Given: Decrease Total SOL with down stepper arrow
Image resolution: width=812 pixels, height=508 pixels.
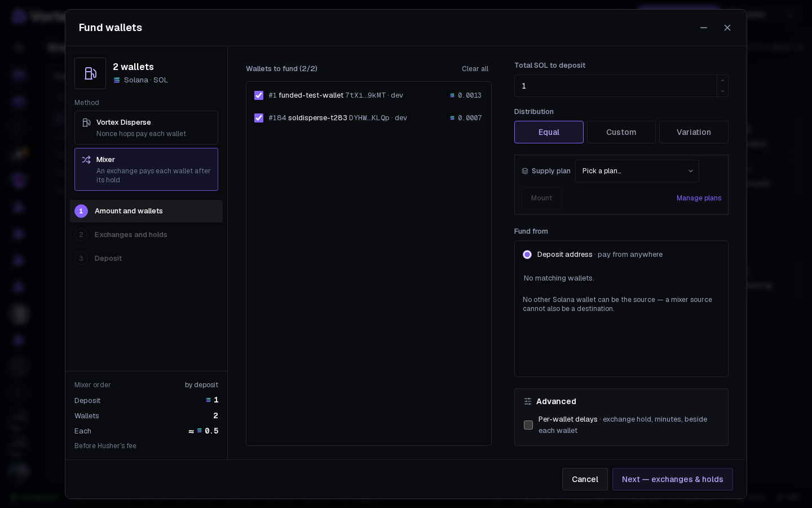Looking at the screenshot, I should click(722, 91).
